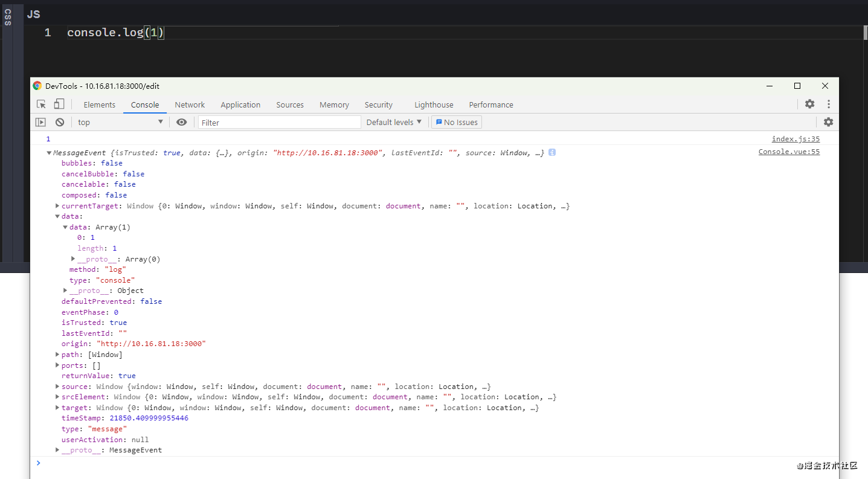Click the logged value 1 output line
The width and height of the screenshot is (868, 479).
(x=48, y=139)
